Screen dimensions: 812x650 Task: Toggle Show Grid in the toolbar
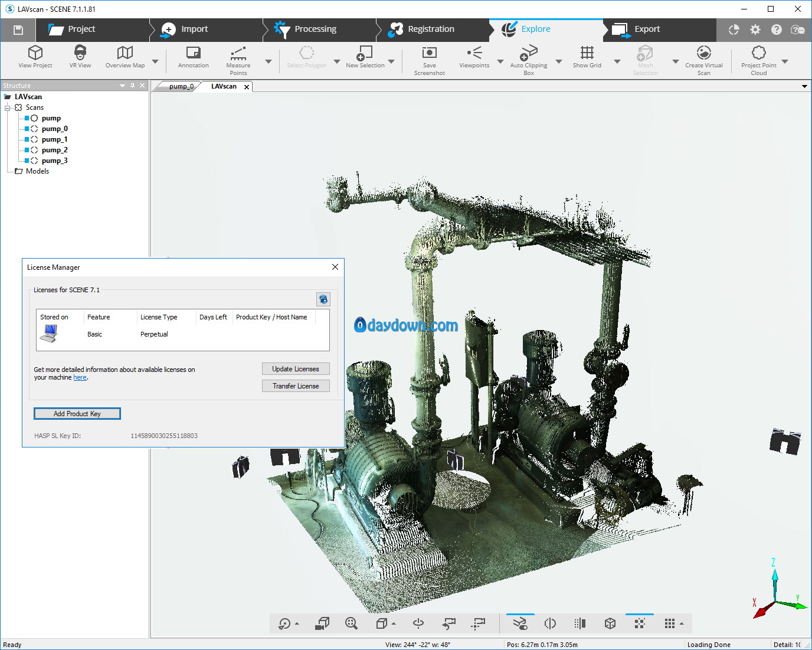(587, 57)
